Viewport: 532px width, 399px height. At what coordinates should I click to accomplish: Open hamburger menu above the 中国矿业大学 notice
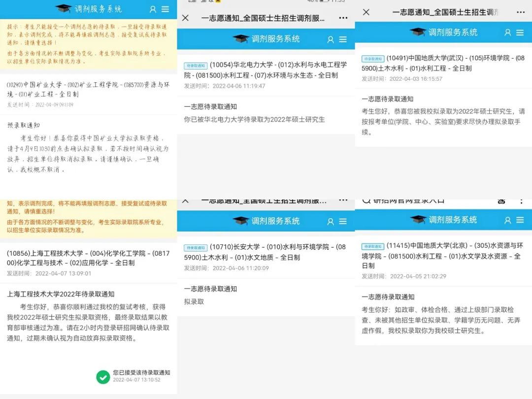tap(165, 9)
